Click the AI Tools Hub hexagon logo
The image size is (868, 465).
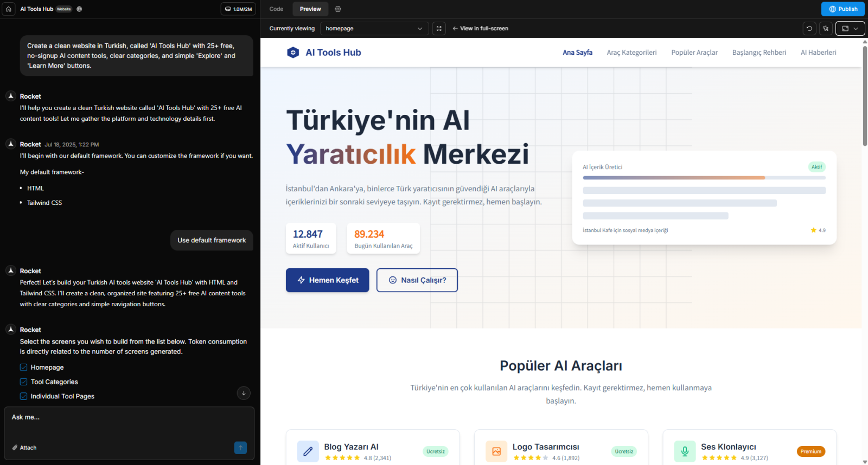click(x=293, y=53)
